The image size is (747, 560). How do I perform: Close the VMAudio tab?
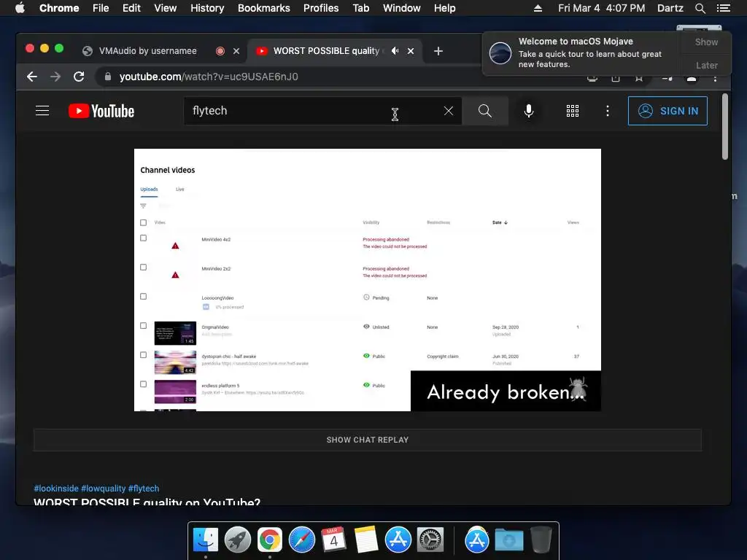(x=236, y=51)
